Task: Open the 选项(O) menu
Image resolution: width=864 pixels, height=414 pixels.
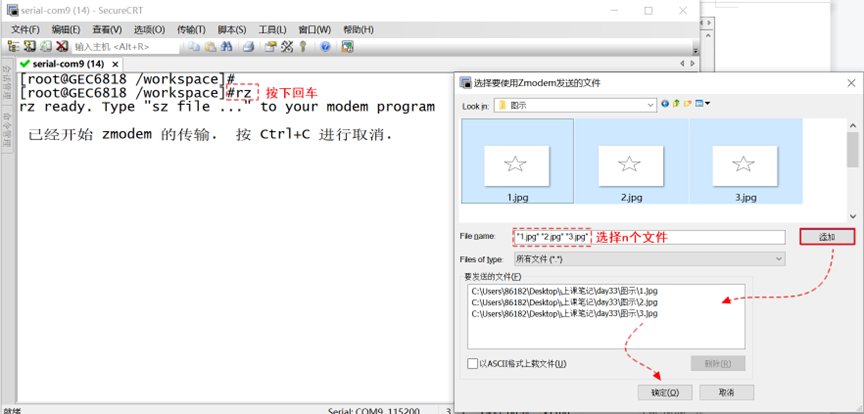Action: tap(149, 29)
